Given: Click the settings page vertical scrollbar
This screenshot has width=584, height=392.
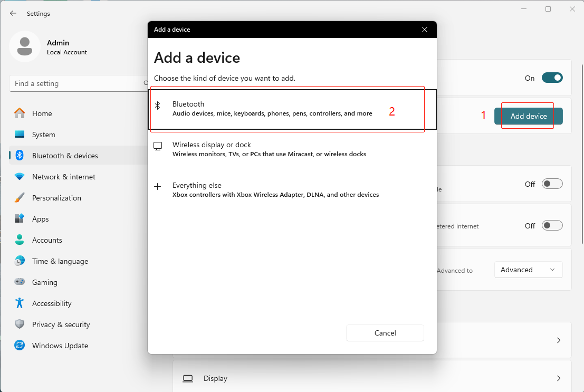Looking at the screenshot, I should (x=582, y=154).
